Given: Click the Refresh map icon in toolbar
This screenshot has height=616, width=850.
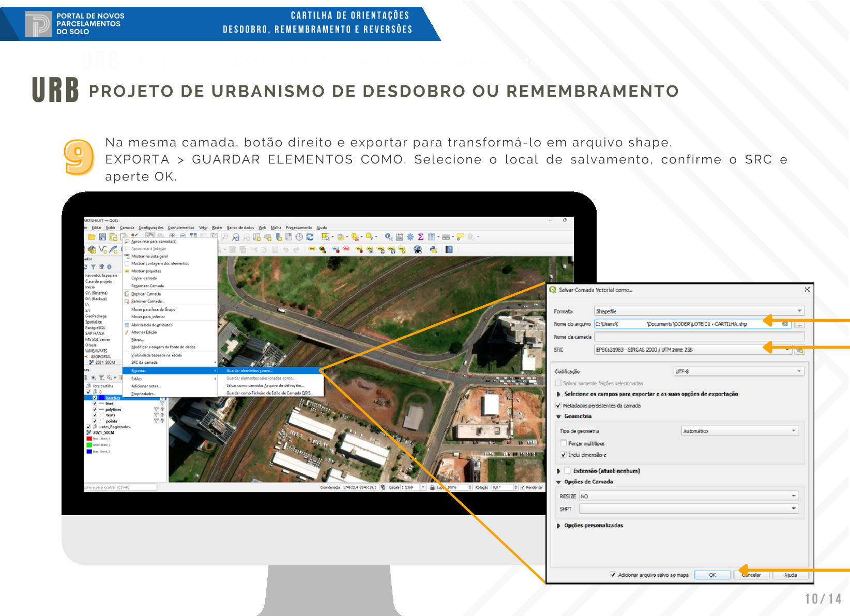Looking at the screenshot, I should click(x=310, y=237).
